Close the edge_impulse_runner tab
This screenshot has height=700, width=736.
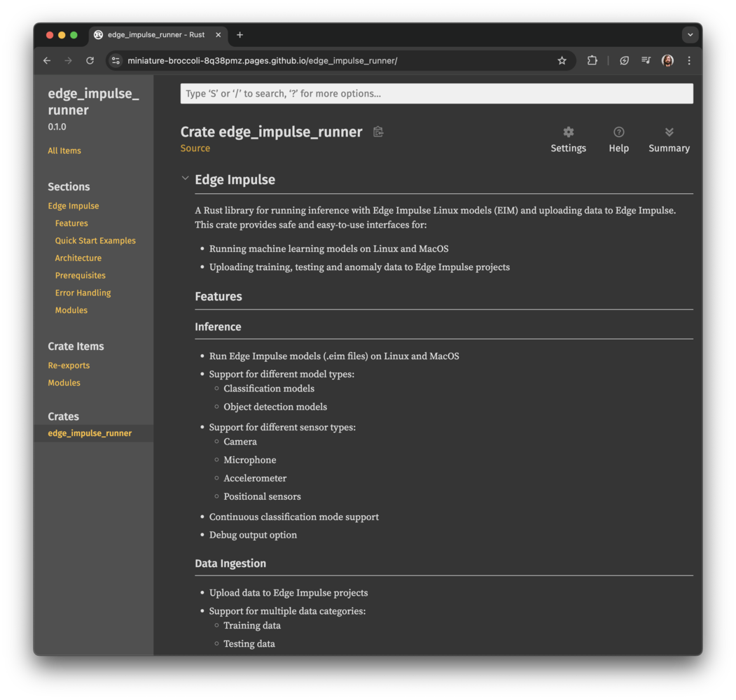coord(218,35)
